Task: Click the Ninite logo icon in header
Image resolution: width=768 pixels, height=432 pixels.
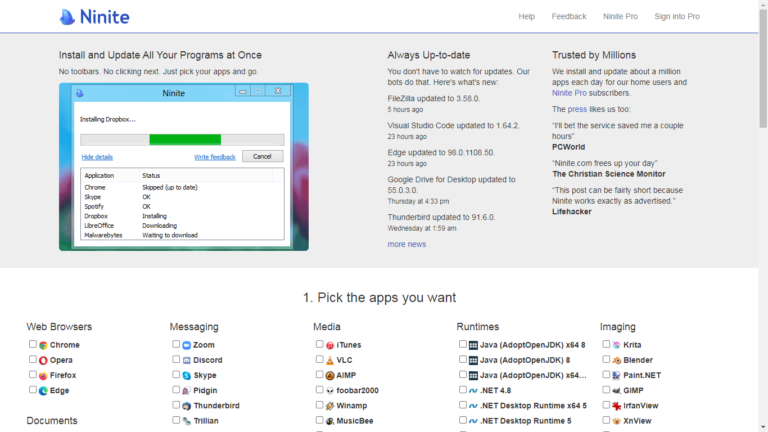Action: (x=67, y=17)
